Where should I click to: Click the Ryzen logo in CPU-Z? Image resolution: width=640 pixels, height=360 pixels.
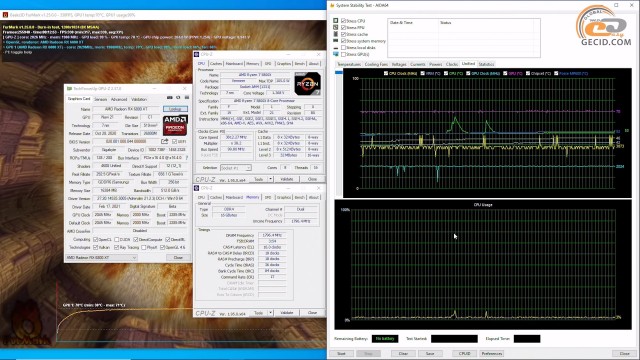point(307,84)
